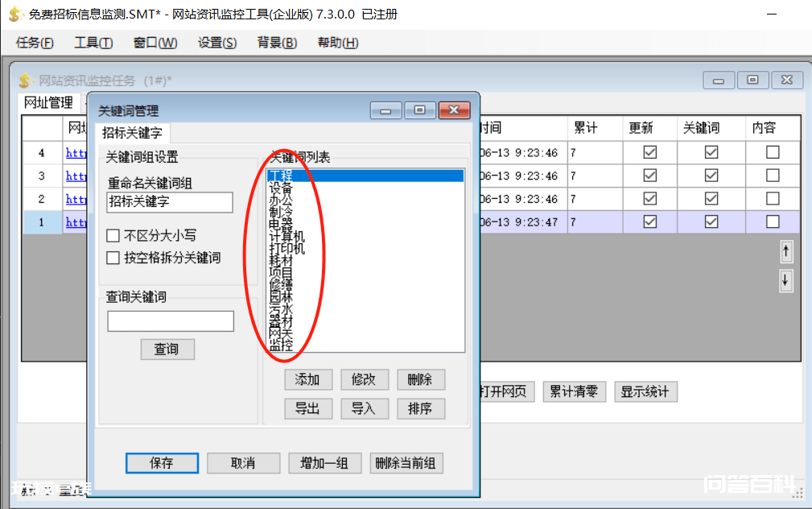
Task: Open the link in row 4
Action: [x=76, y=153]
